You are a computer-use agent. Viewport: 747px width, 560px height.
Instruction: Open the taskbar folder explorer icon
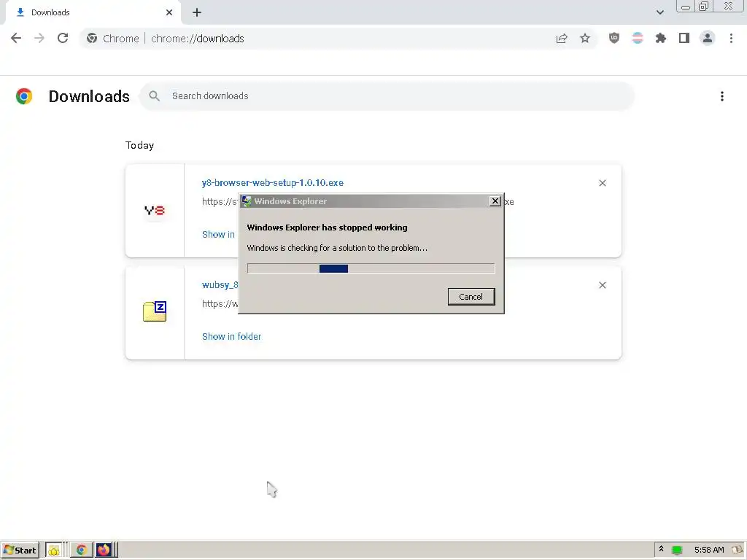[53, 551]
